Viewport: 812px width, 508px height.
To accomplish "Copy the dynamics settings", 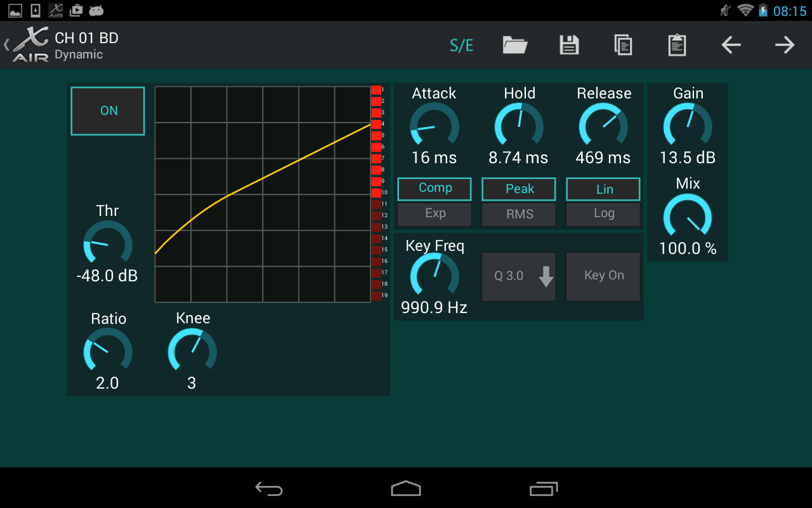I will click(622, 45).
